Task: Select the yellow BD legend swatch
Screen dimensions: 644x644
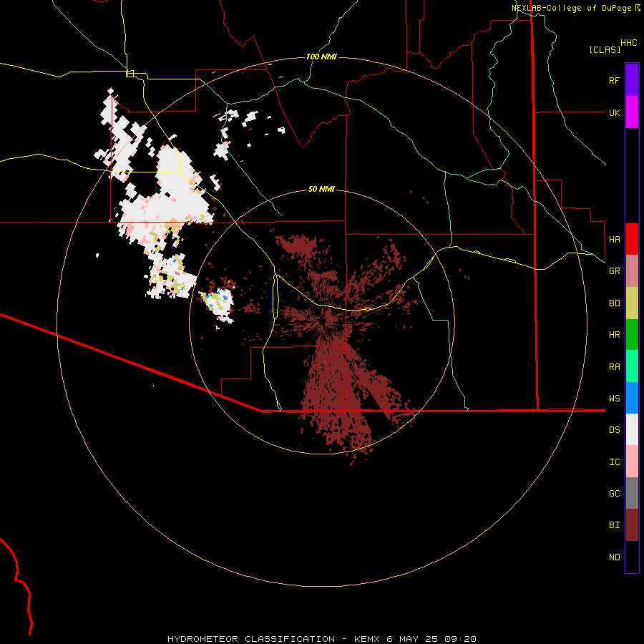Action: (632, 303)
